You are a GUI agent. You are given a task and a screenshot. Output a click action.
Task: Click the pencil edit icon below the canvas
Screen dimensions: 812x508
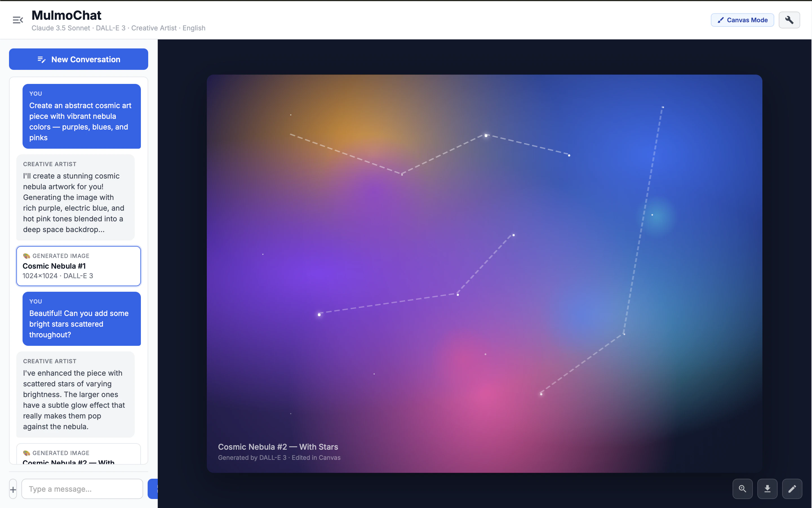click(792, 489)
